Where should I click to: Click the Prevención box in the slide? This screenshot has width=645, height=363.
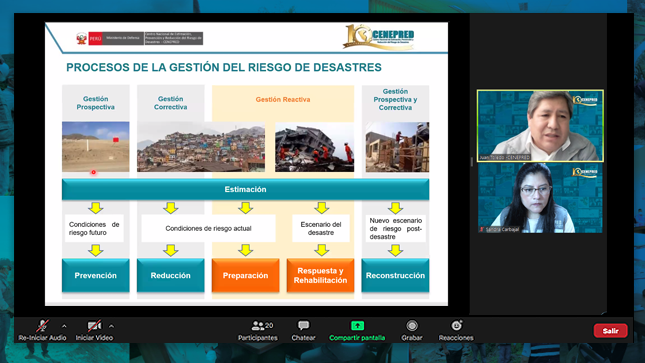(x=95, y=275)
